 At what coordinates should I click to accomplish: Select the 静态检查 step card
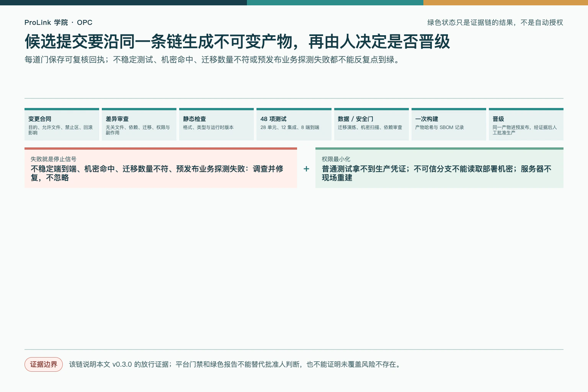click(216, 124)
